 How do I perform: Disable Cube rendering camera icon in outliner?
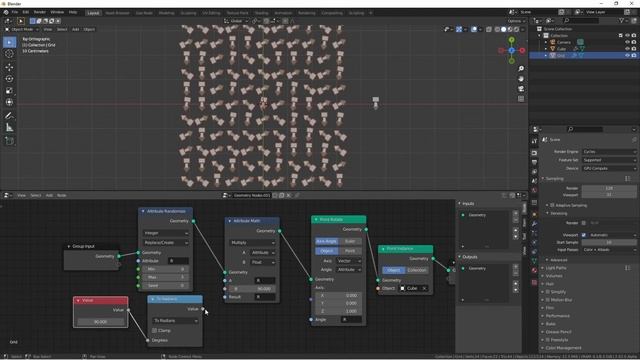tap(633, 49)
